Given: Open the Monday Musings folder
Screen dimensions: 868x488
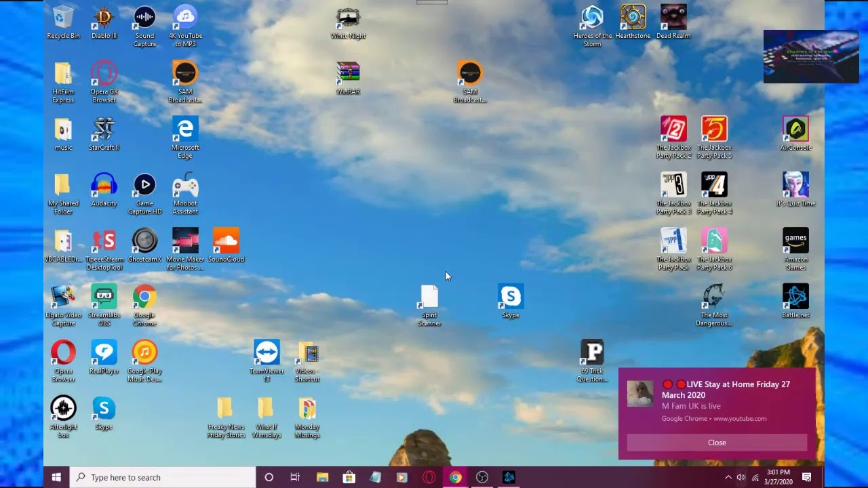Looking at the screenshot, I should click(307, 418).
